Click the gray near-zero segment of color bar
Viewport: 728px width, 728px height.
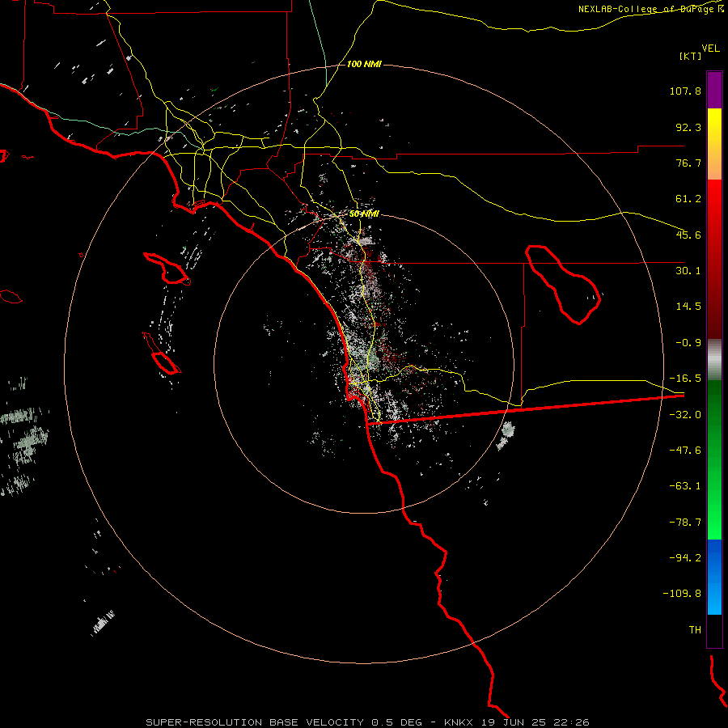coord(714,360)
